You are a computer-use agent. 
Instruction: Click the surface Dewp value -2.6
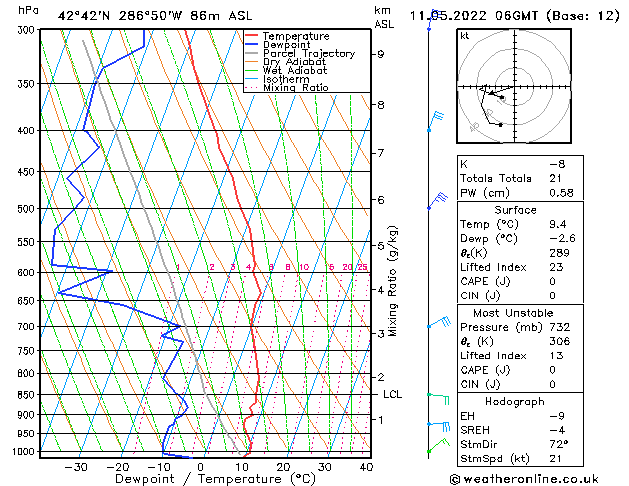coord(562,239)
